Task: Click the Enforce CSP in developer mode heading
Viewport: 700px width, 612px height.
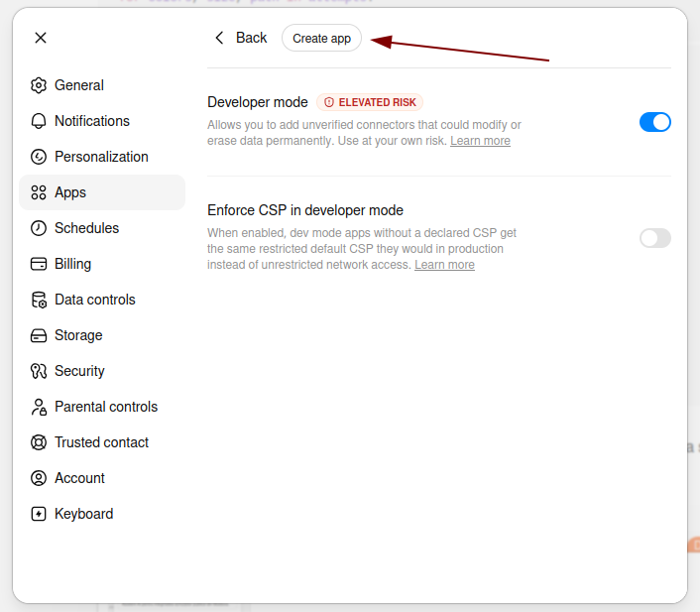Action: (305, 210)
